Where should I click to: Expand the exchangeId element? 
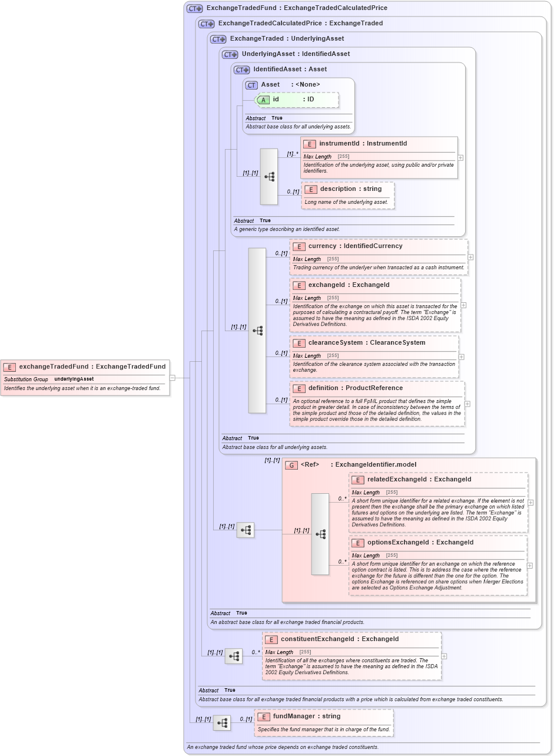pos(464,305)
